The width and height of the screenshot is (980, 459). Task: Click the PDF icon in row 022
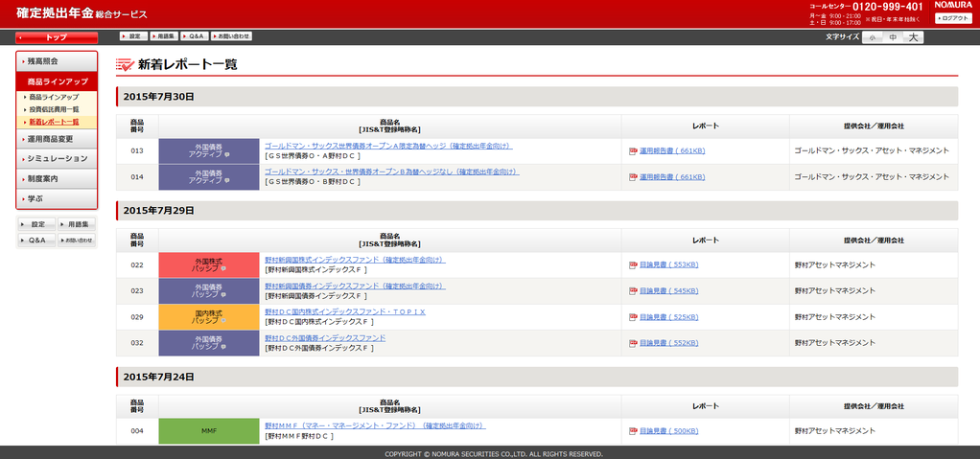click(x=633, y=264)
